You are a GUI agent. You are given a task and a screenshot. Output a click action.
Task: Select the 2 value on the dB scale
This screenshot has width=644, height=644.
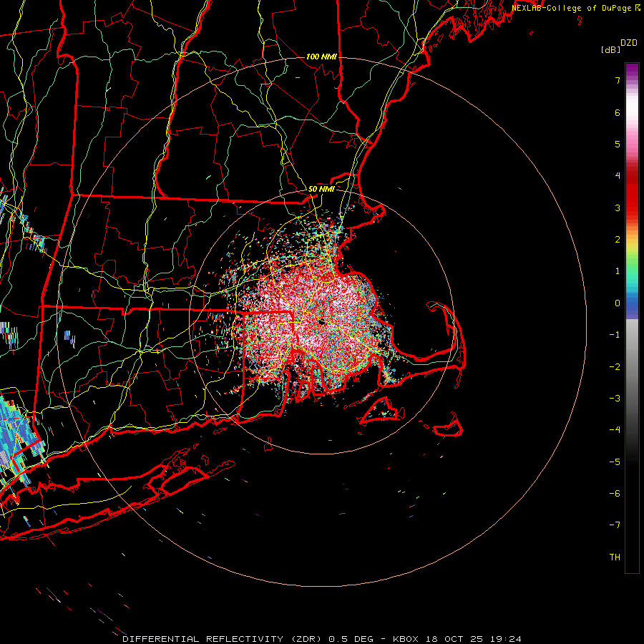coord(618,240)
